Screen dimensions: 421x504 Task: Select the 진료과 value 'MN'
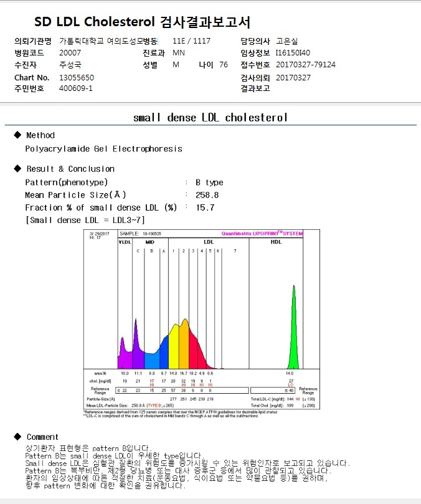(178, 53)
